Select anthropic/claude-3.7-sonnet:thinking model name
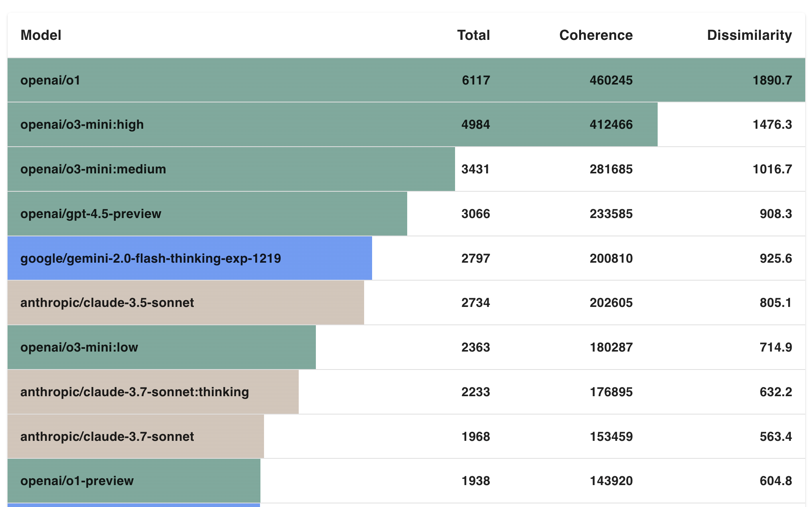 [x=134, y=392]
